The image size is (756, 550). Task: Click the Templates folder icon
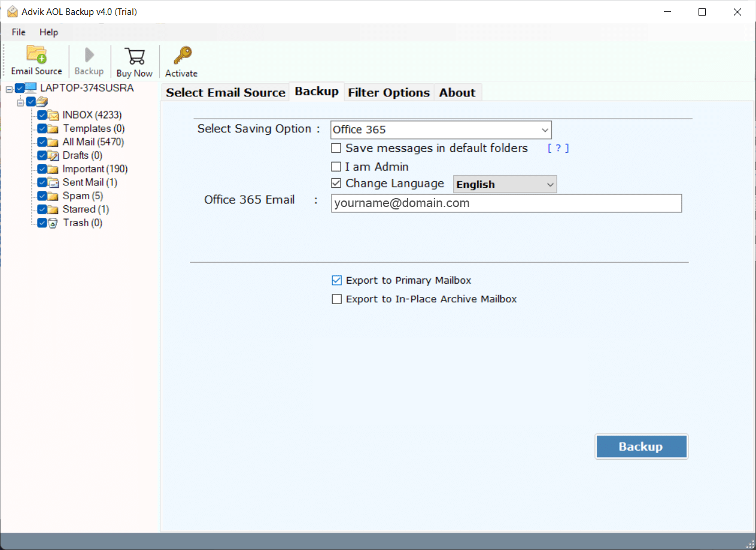tap(53, 129)
